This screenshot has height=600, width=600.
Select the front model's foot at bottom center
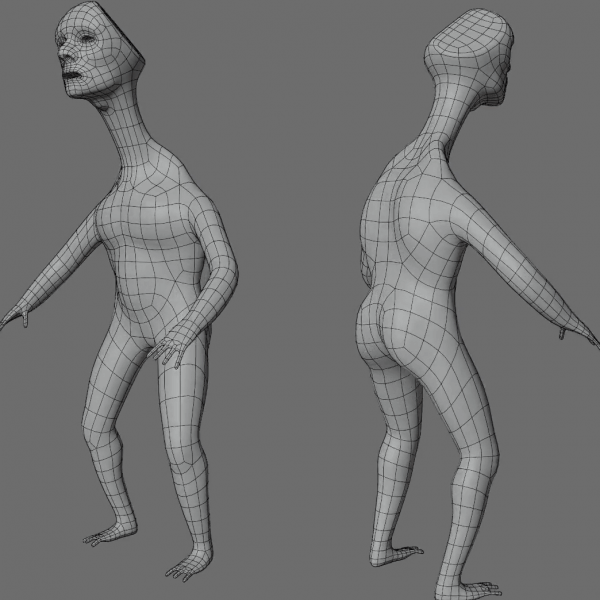pos(186,569)
